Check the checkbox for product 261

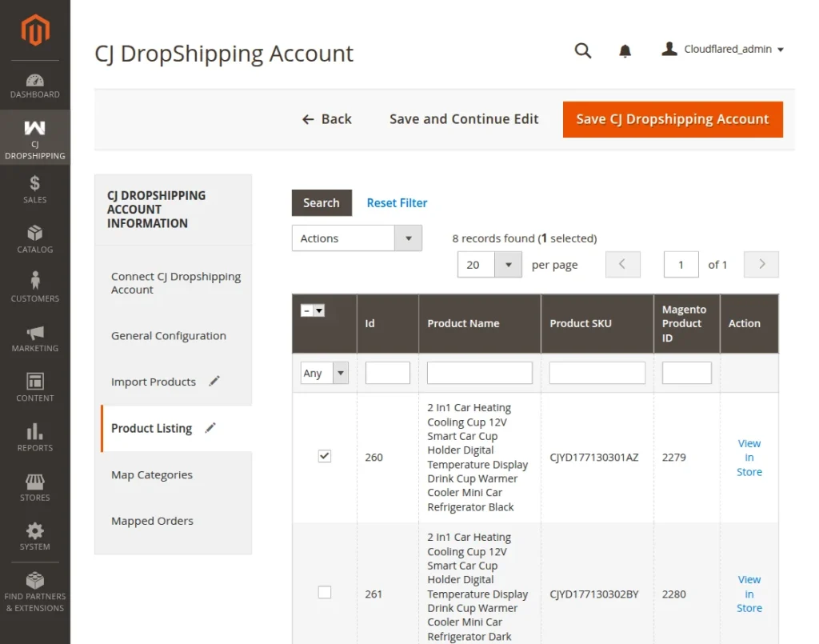(x=325, y=593)
